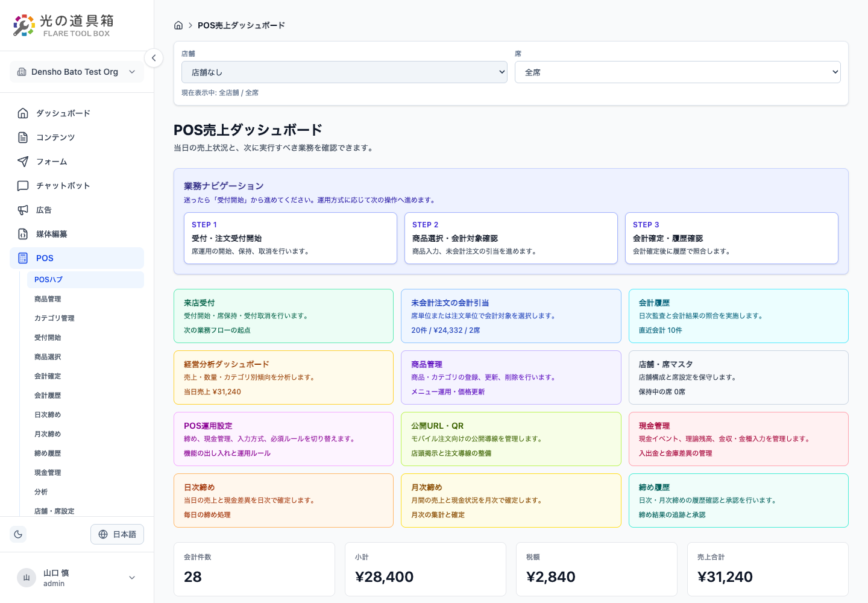Click the Dashboard home icon in the sidebar
868x603 pixels.
click(23, 113)
